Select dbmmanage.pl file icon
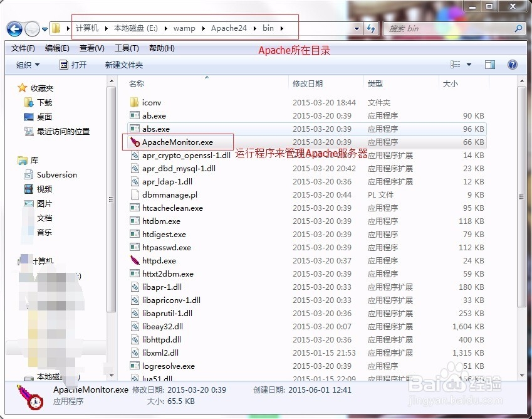532x419 pixels. (x=135, y=194)
